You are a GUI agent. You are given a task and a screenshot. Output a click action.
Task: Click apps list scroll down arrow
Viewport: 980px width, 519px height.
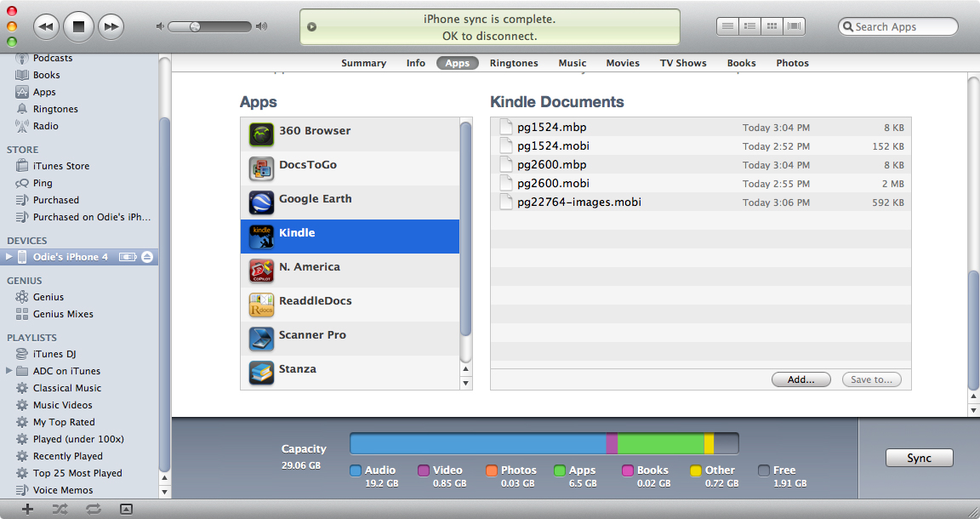pyautogui.click(x=465, y=383)
